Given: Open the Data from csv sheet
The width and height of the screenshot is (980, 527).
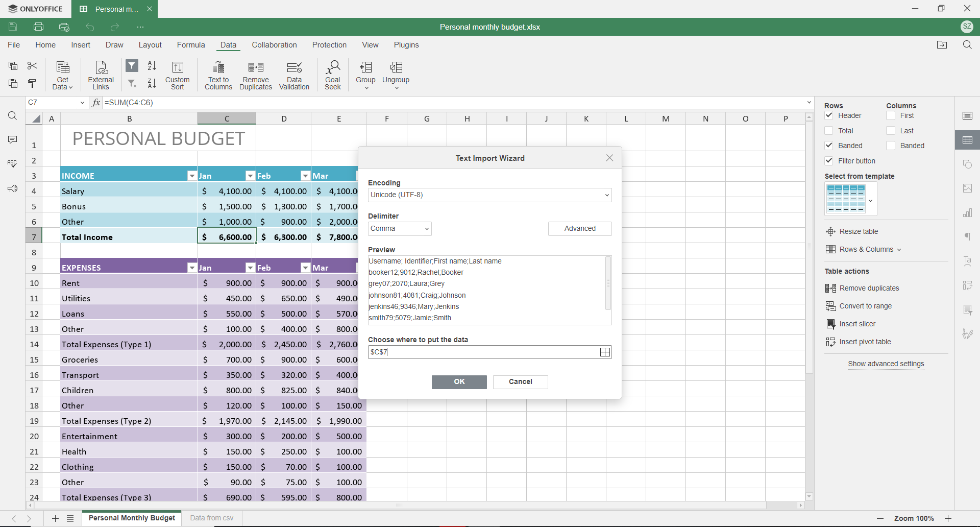Looking at the screenshot, I should 212,518.
